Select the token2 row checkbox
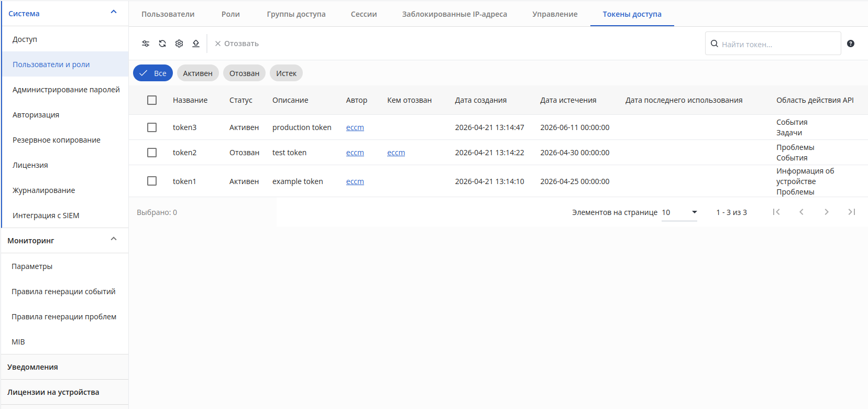 (x=152, y=153)
